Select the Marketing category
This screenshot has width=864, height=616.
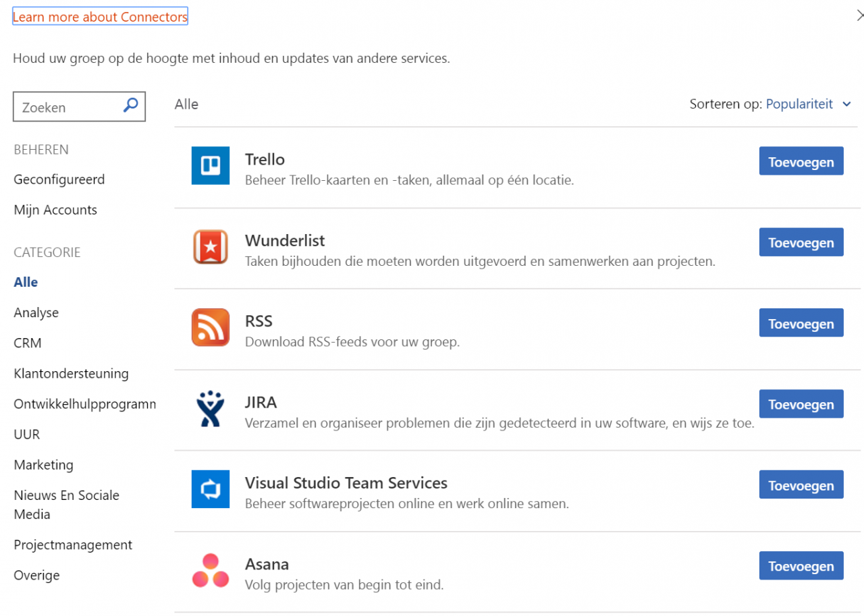tap(43, 464)
